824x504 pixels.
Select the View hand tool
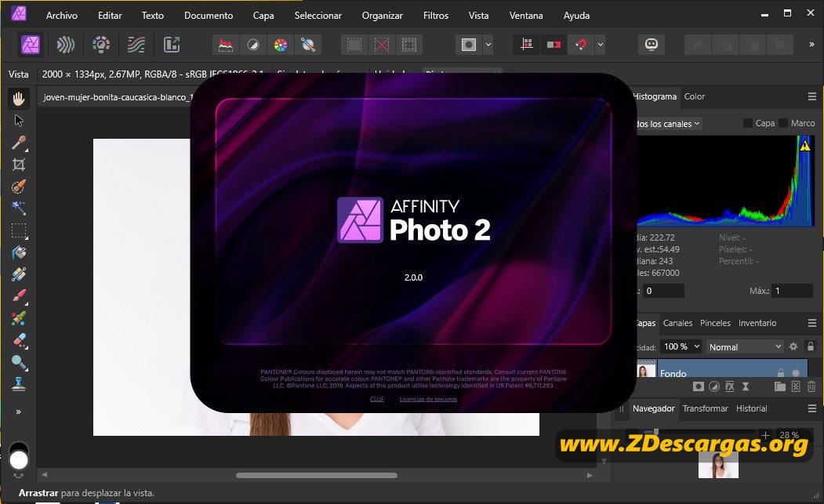(19, 99)
